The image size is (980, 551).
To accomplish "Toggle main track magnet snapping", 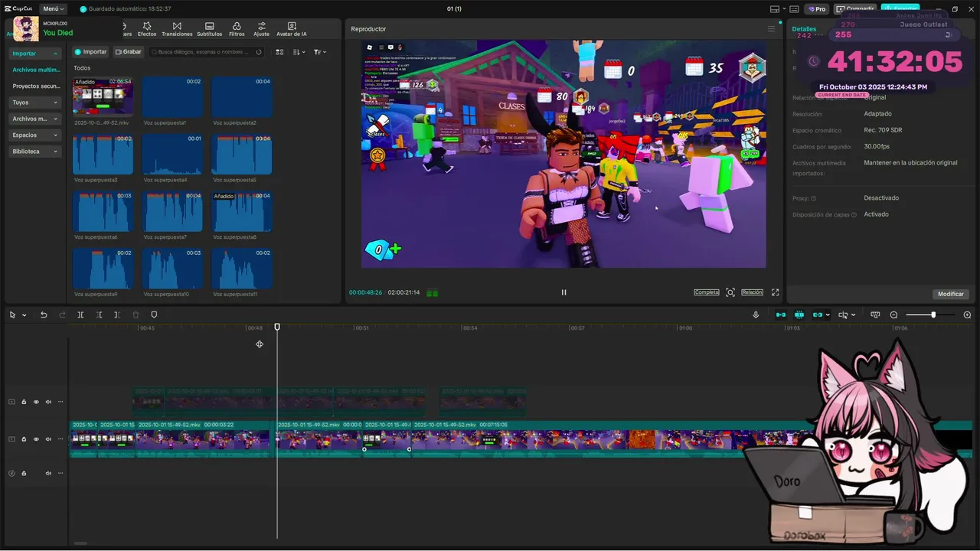I will coord(780,315).
